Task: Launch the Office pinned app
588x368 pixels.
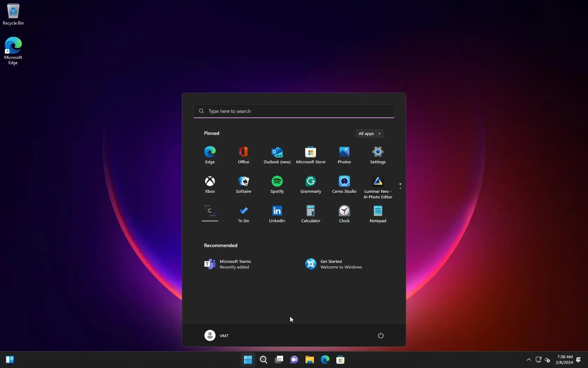Action: 244,155
